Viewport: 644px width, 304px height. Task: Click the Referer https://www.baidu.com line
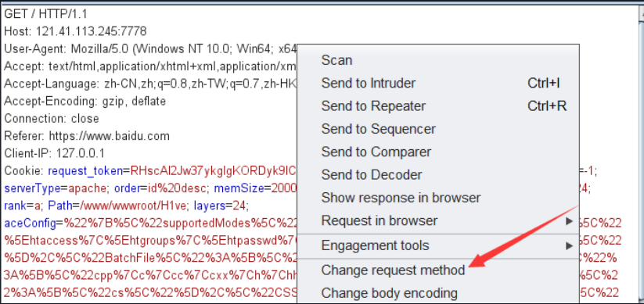[87, 136]
